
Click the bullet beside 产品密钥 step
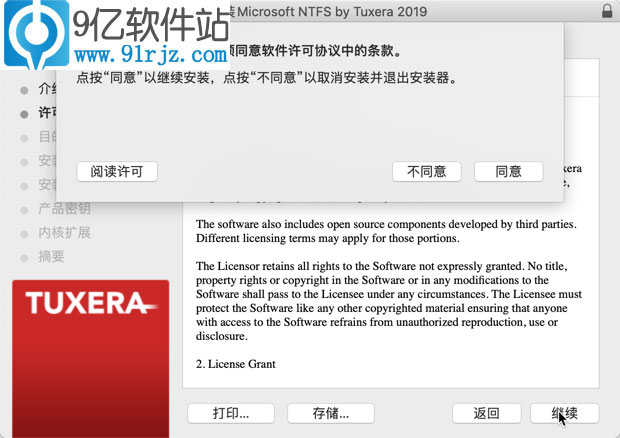pyautogui.click(x=24, y=210)
